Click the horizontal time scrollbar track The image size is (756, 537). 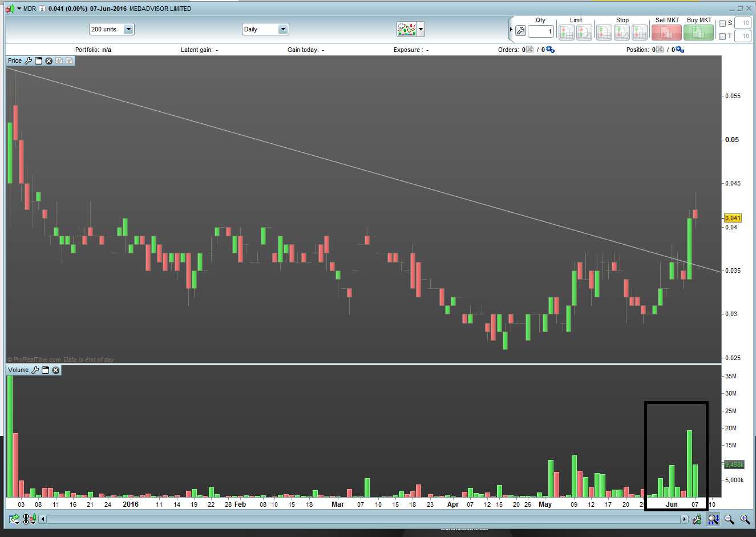(x=363, y=519)
